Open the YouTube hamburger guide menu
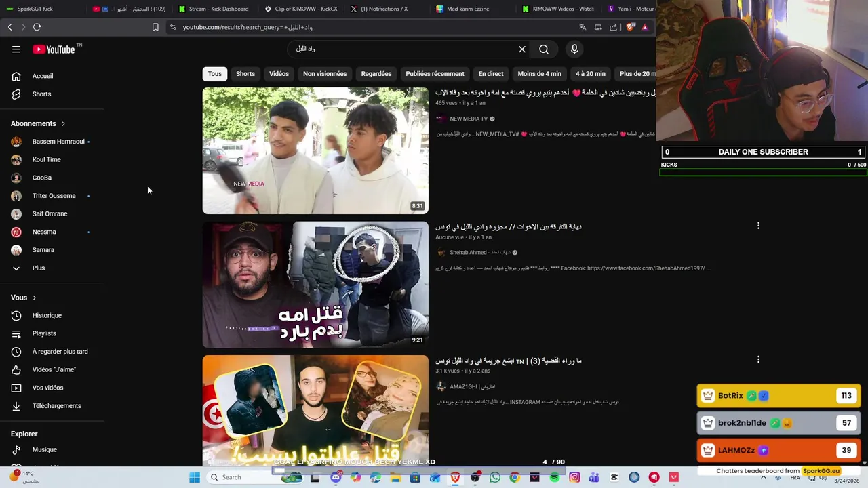The image size is (868, 488). point(16,49)
